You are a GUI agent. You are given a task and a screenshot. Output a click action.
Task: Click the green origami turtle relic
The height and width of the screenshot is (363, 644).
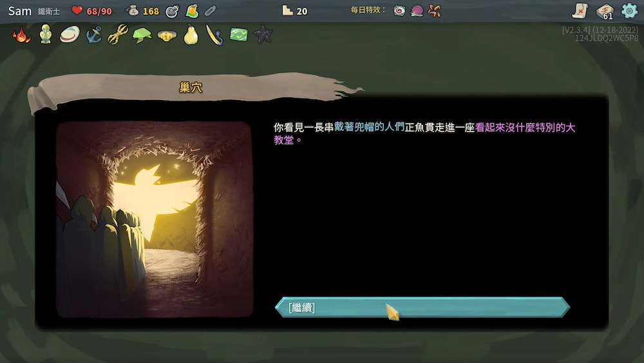coord(142,34)
